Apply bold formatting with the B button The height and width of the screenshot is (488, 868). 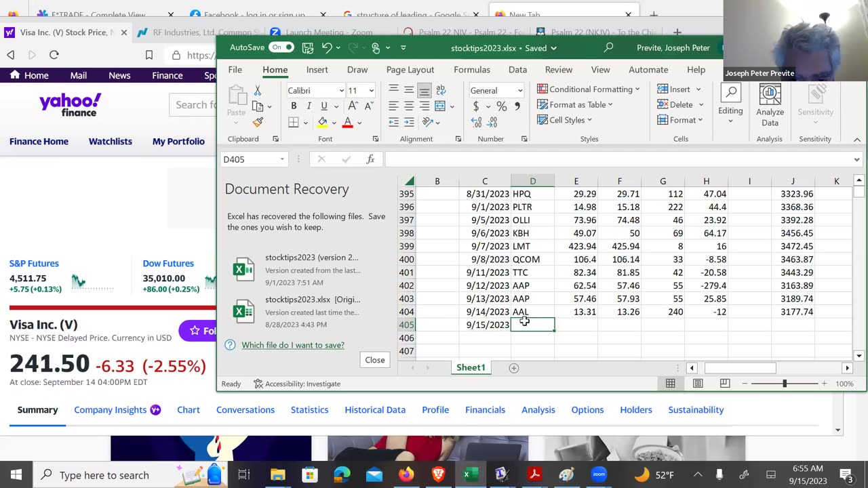pos(294,106)
